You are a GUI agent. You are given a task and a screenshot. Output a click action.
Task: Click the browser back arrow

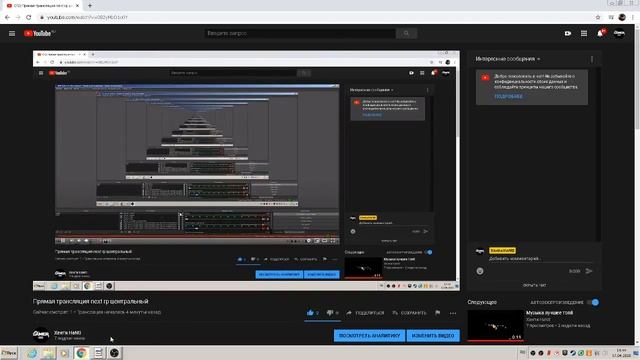tap(7, 17)
